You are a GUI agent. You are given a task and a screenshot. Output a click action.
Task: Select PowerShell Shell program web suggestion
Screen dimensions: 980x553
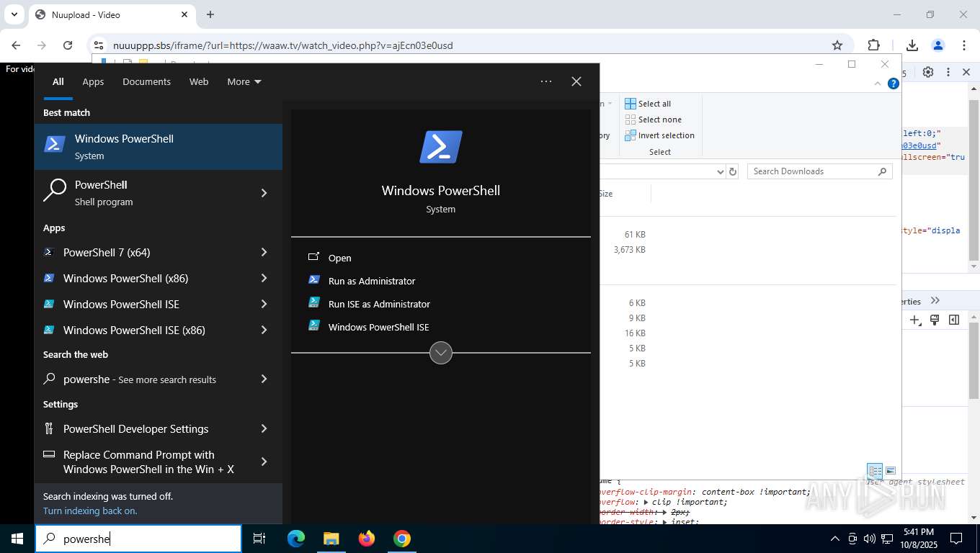click(141, 193)
